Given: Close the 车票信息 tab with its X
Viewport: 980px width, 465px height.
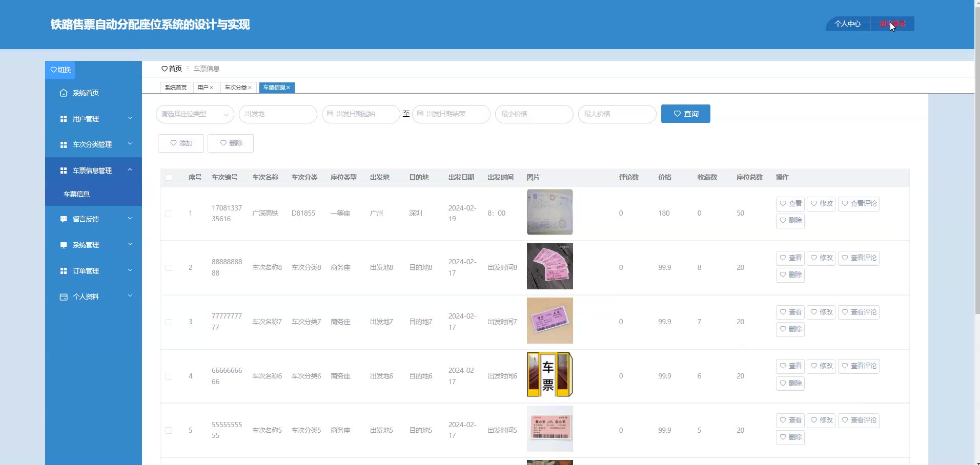Looking at the screenshot, I should [x=288, y=88].
